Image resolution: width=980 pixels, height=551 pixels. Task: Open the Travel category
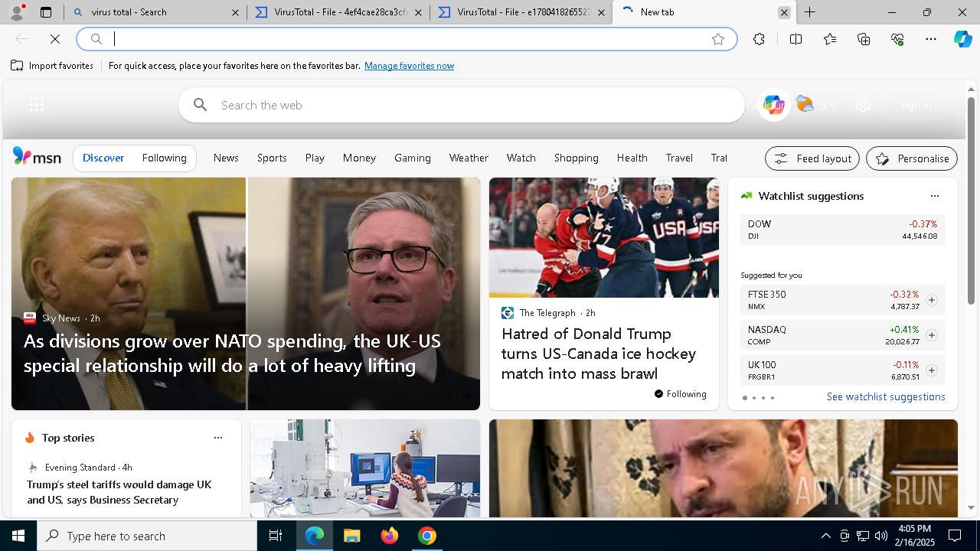tap(679, 158)
